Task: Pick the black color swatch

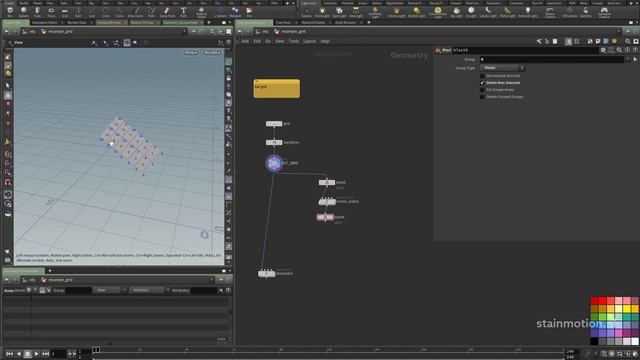Action: pos(594,341)
